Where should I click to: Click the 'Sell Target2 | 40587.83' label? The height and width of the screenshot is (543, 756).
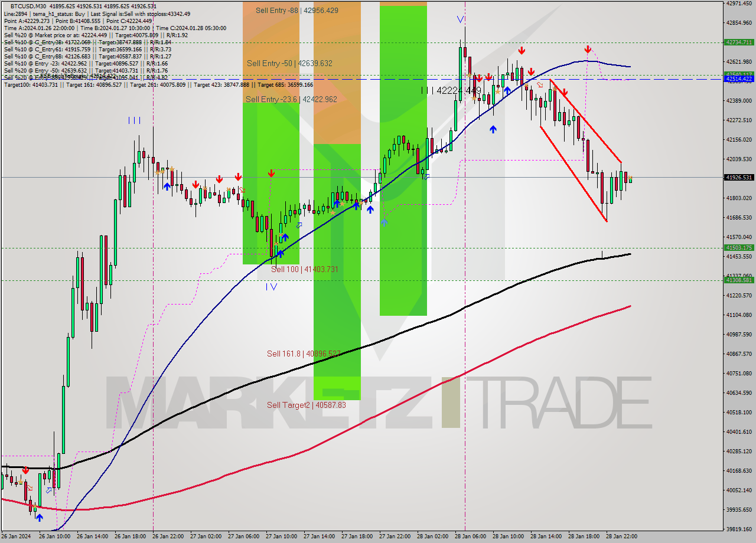tap(307, 405)
